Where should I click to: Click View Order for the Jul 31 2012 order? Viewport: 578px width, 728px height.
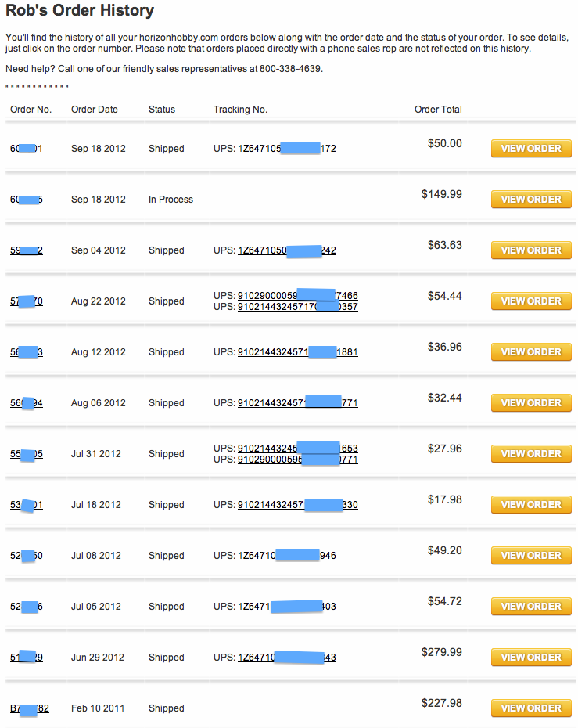point(531,454)
